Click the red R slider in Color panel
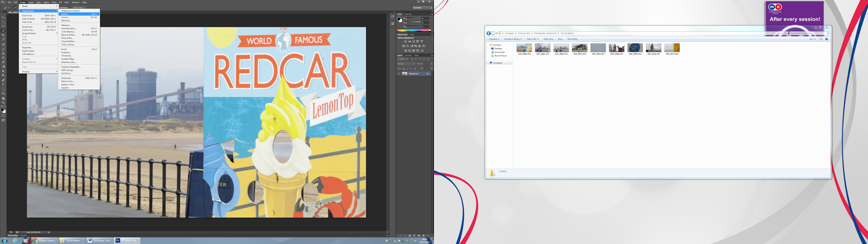This screenshot has height=244, width=868. [x=413, y=18]
